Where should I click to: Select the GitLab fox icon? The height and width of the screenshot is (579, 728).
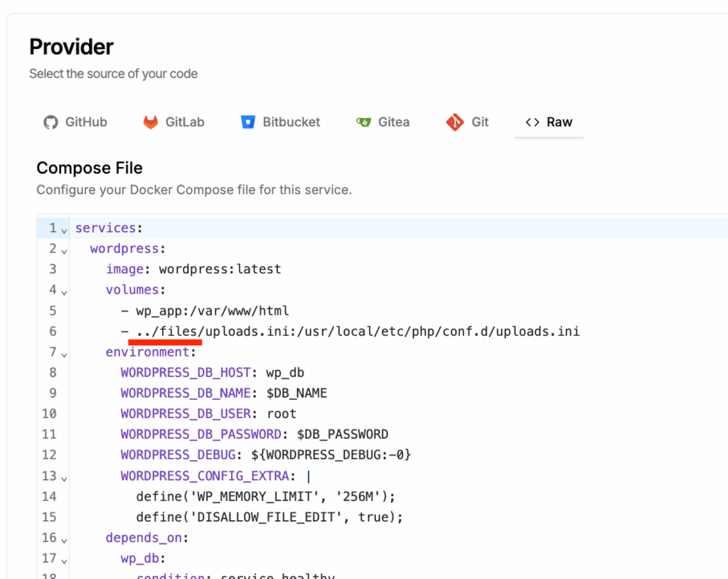coord(150,121)
